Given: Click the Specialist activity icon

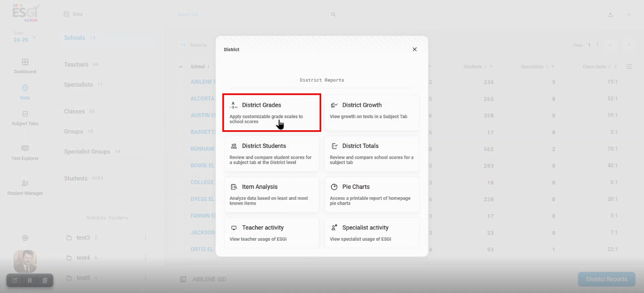Looking at the screenshot, I should [334, 228].
